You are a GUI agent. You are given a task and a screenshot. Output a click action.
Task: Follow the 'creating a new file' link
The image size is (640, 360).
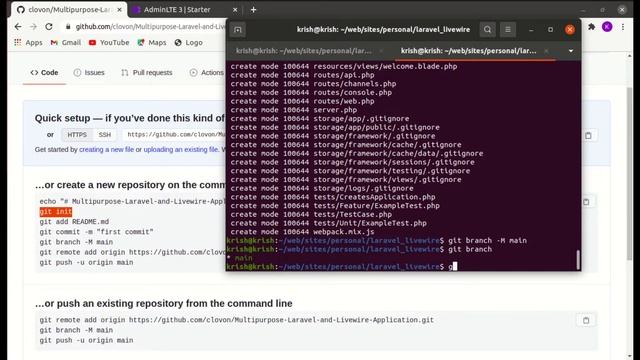tap(107, 149)
